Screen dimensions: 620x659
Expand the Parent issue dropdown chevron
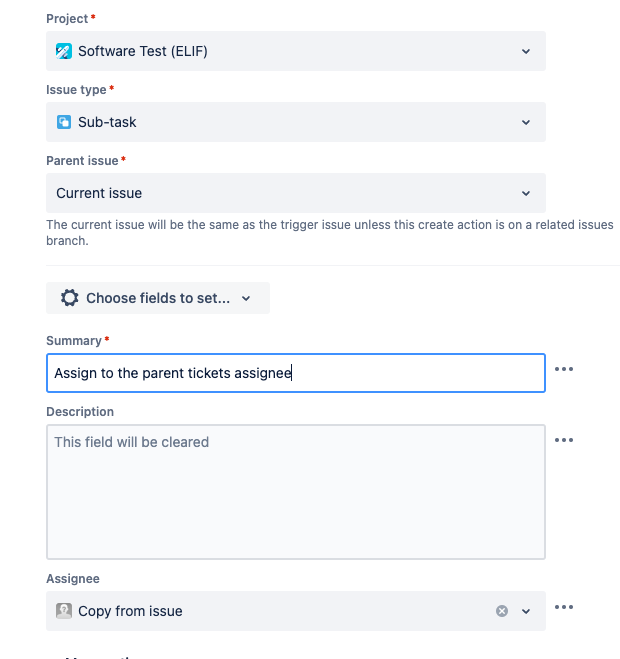click(526, 193)
